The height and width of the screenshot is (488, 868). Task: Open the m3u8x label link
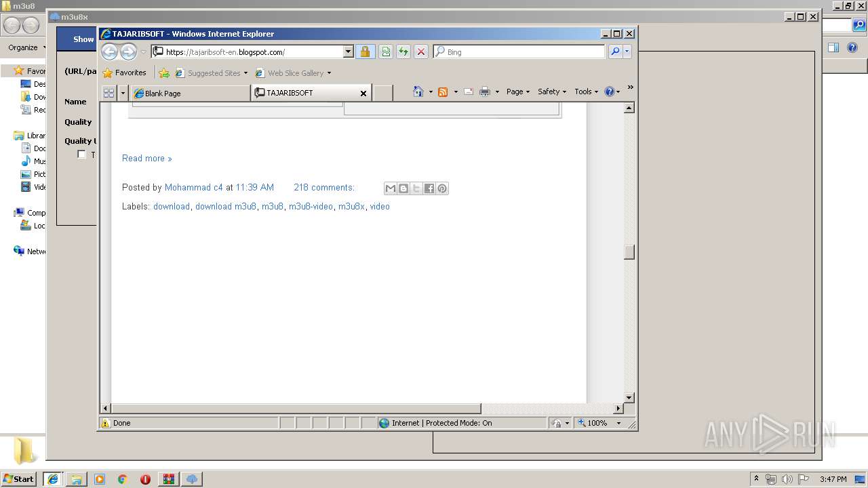(x=351, y=207)
